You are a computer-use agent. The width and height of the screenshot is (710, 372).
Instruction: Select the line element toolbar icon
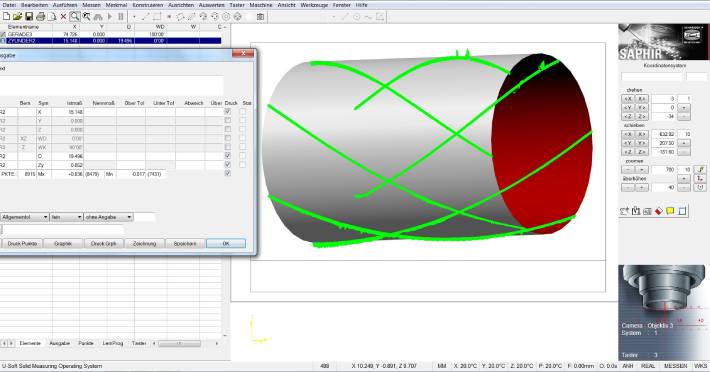(145, 17)
